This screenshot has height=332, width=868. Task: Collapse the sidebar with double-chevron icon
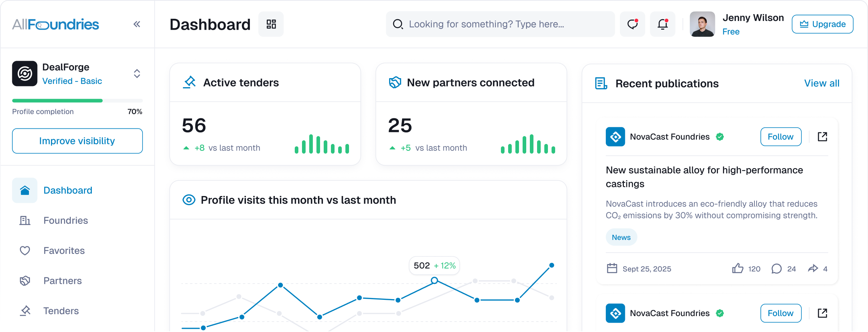tap(137, 24)
